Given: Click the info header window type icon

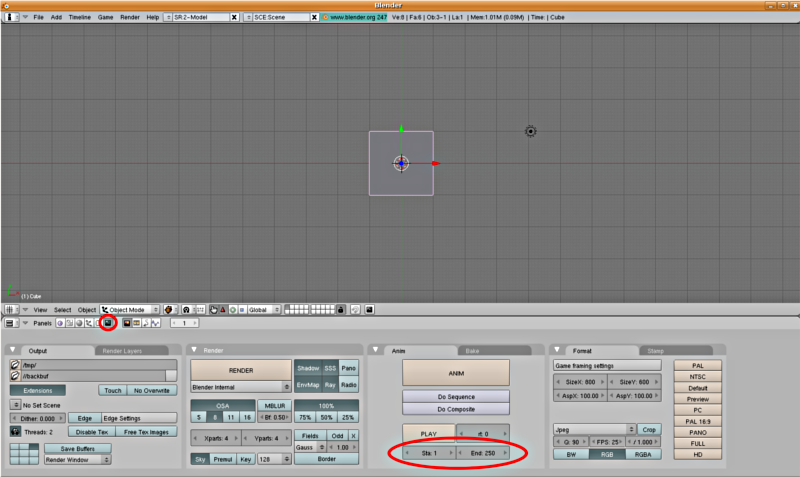Looking at the screenshot, I should tap(9, 17).
